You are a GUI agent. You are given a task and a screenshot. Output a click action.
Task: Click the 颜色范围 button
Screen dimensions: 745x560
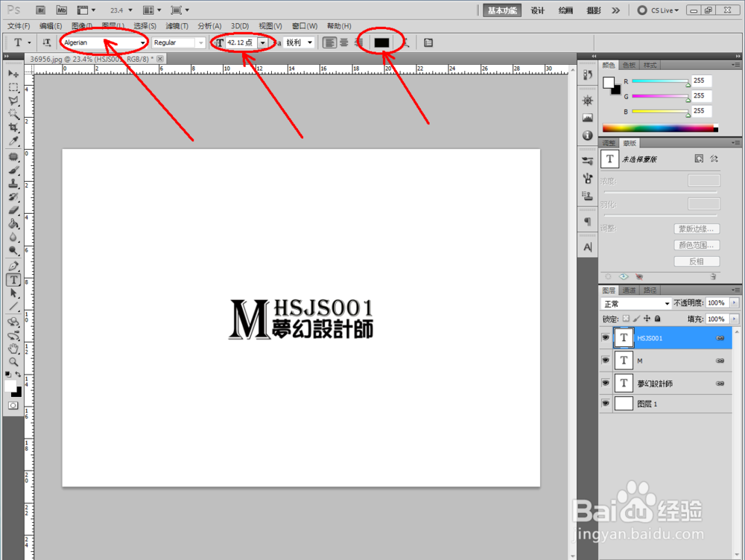tap(697, 245)
